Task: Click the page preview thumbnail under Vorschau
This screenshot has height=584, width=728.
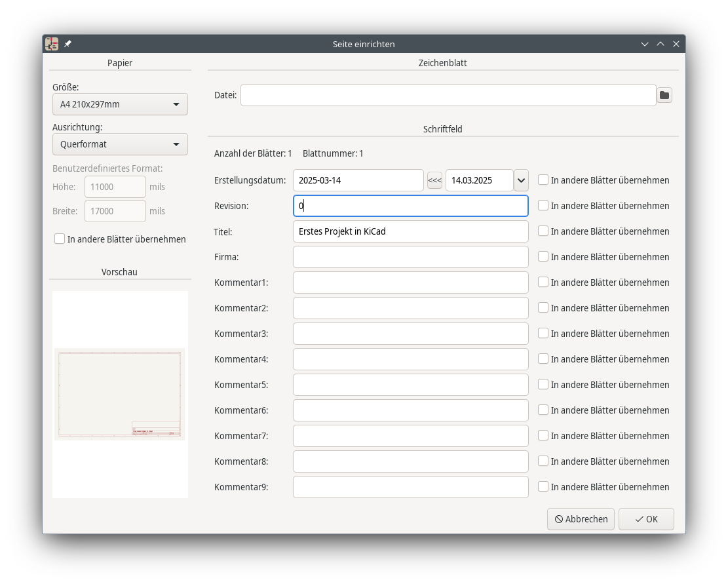Action: pyautogui.click(x=120, y=394)
